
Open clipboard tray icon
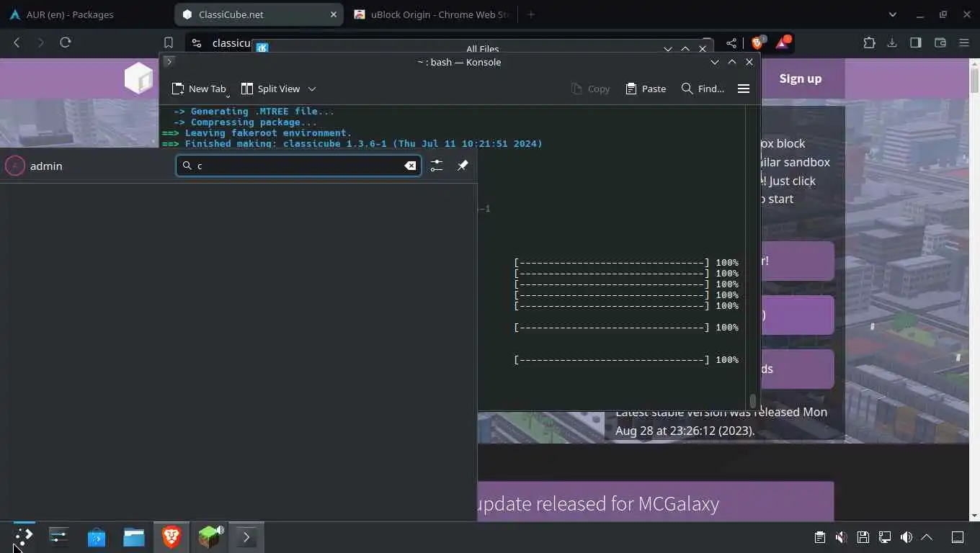coord(819,537)
